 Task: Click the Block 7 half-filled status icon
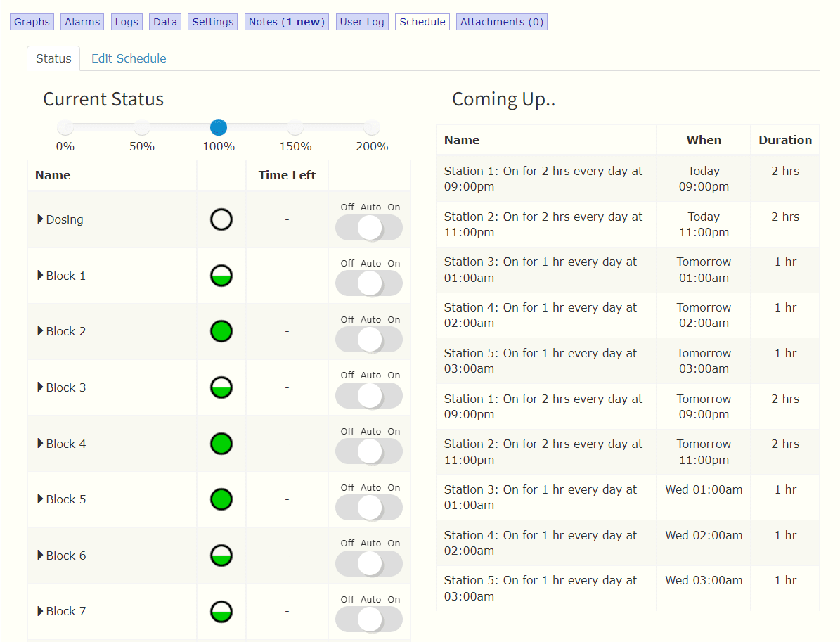click(221, 612)
